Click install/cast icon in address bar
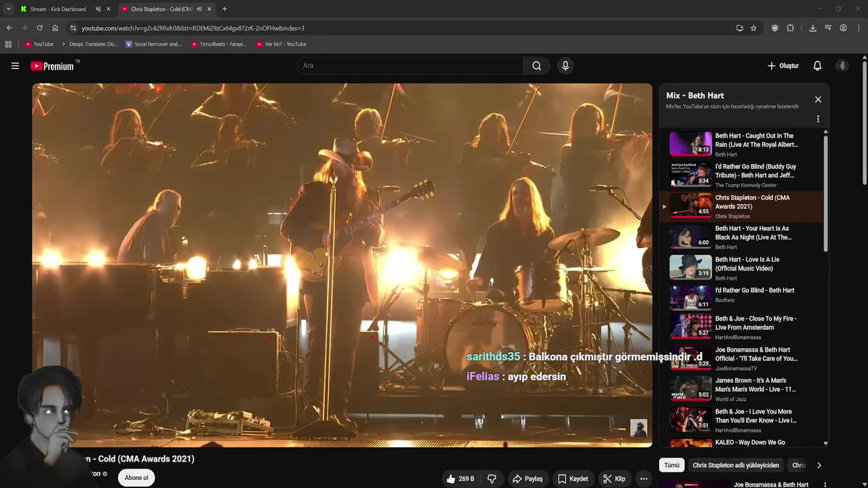Screen dimensions: 868x488 point(740,28)
